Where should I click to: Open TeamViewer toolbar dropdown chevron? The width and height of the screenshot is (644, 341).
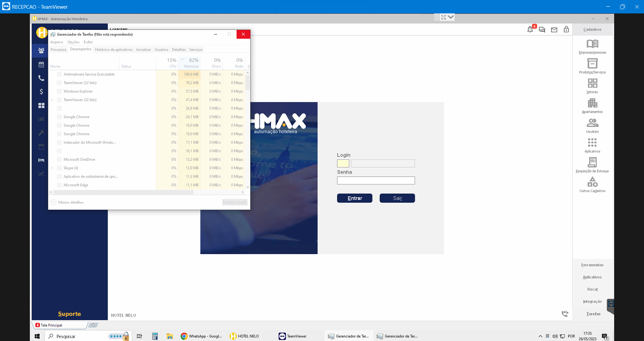[451, 17]
